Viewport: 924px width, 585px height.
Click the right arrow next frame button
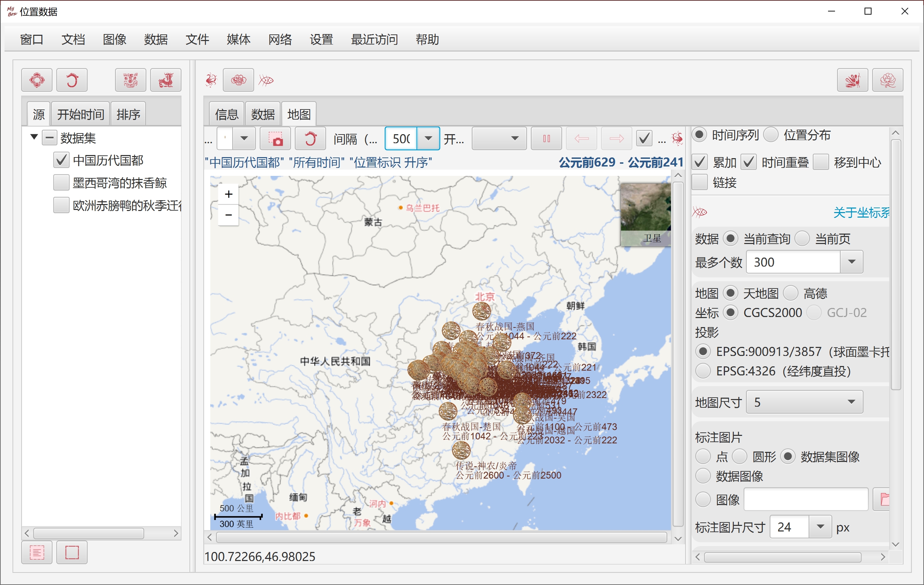(616, 139)
